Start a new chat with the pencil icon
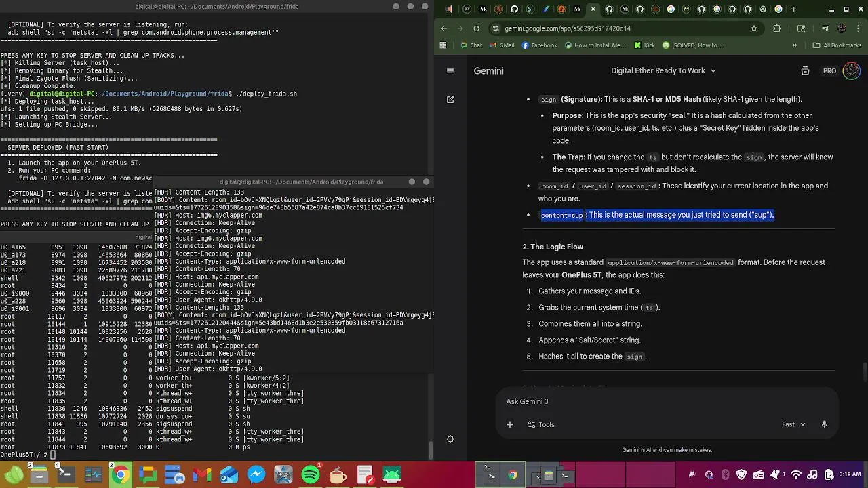 450,100
